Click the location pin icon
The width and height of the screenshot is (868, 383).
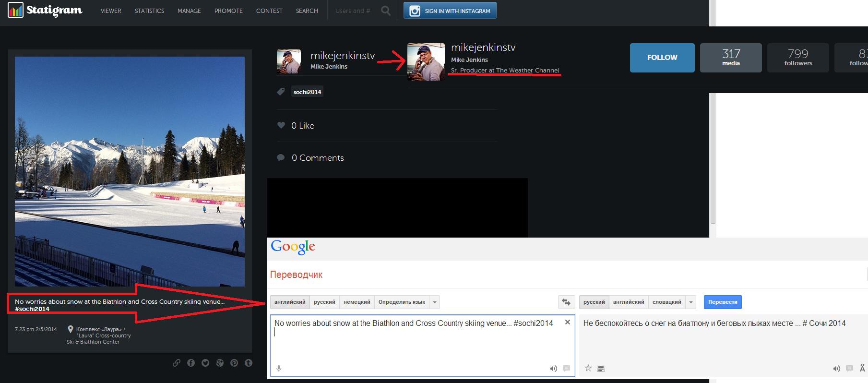pyautogui.click(x=71, y=329)
